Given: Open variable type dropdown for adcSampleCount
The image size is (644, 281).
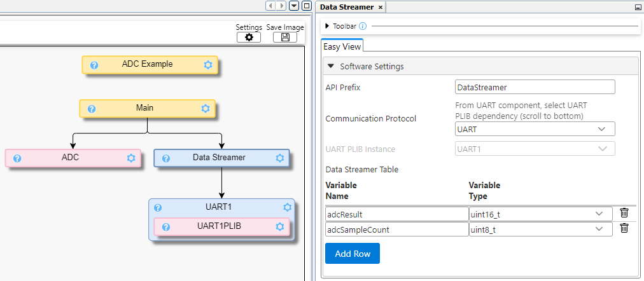Looking at the screenshot, I should click(540, 230).
